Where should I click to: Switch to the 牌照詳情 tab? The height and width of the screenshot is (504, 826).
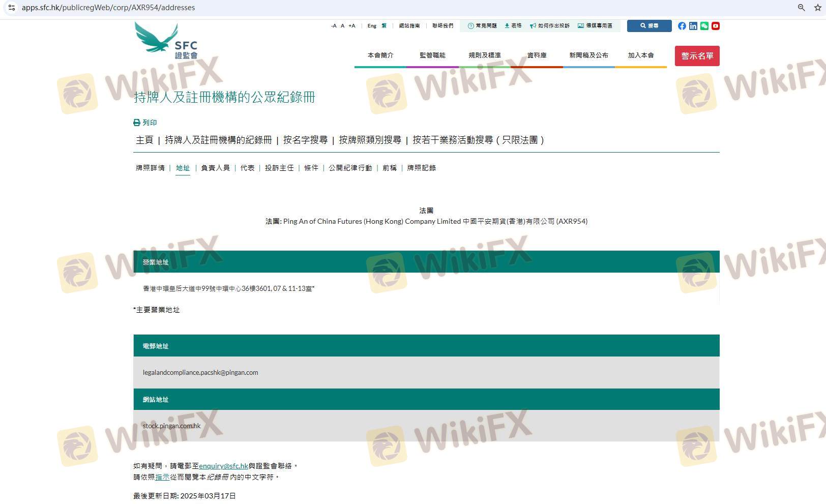(x=150, y=168)
